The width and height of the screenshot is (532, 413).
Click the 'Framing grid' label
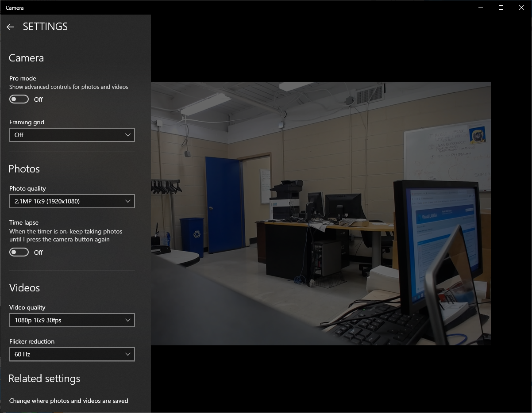[27, 122]
